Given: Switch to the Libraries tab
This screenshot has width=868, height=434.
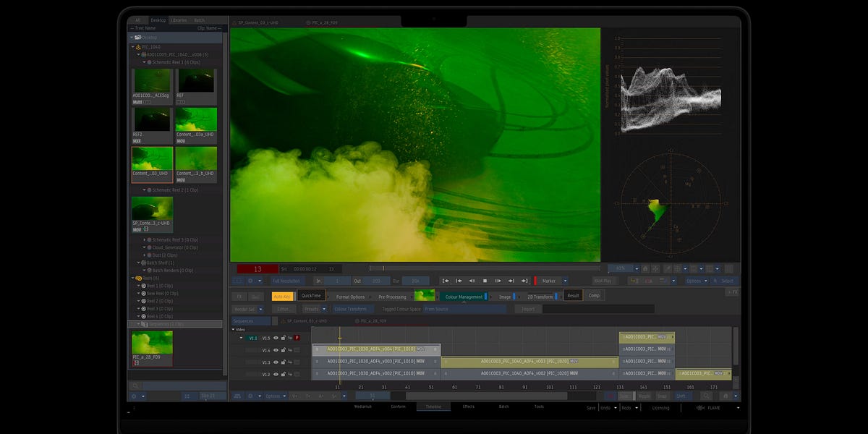Looking at the screenshot, I should 179,21.
